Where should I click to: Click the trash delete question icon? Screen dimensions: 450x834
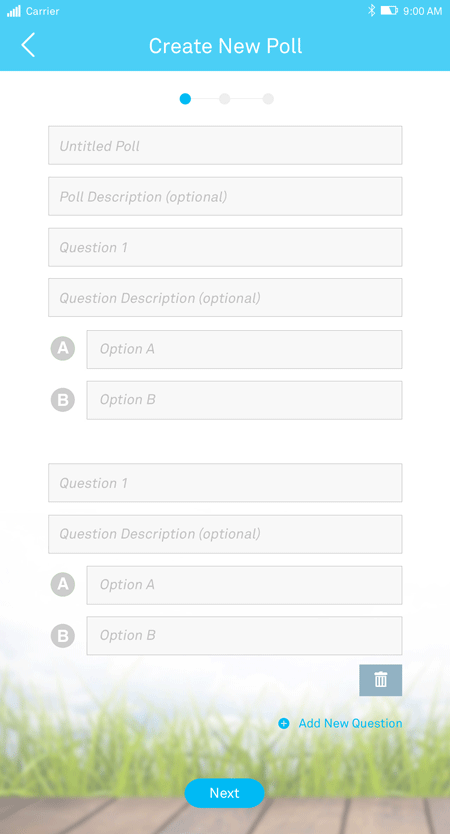tap(380, 680)
